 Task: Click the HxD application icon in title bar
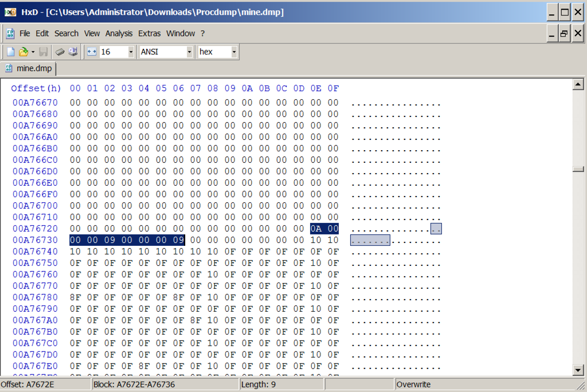10,12
